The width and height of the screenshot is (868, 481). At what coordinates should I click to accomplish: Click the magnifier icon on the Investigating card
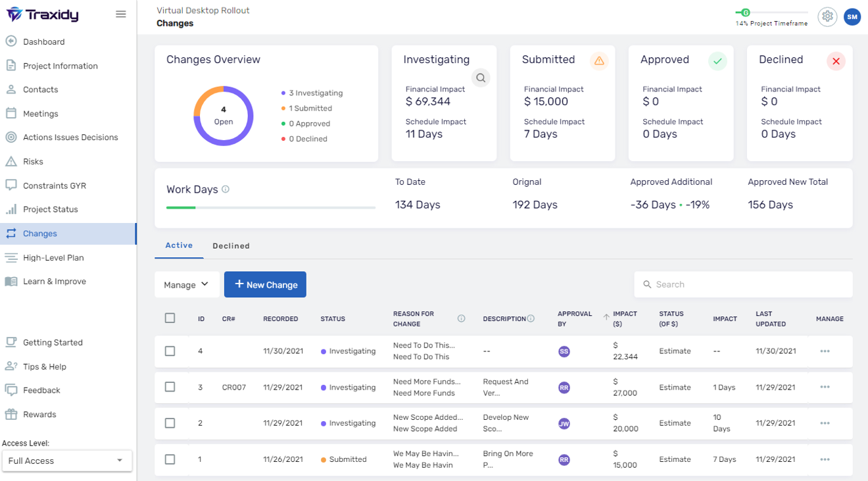point(481,78)
